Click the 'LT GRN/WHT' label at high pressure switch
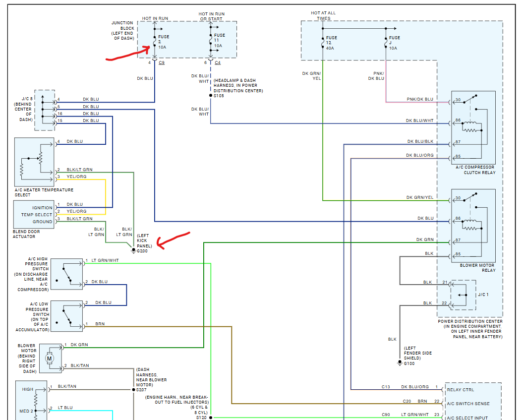524x420 pixels. pos(105,260)
